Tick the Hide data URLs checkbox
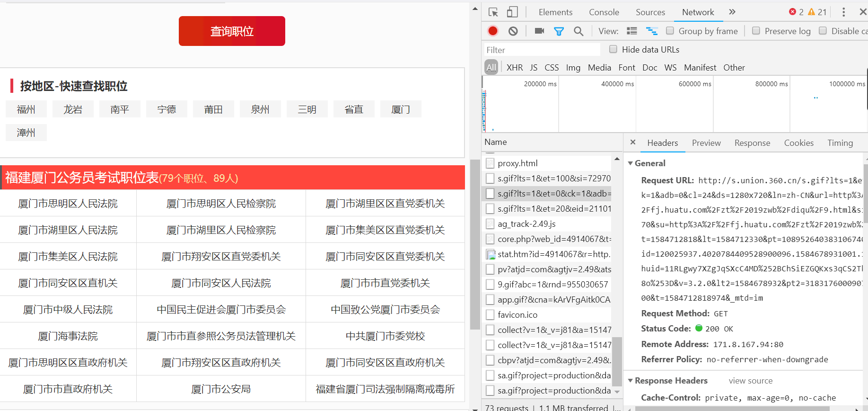The image size is (868, 411). 613,49
